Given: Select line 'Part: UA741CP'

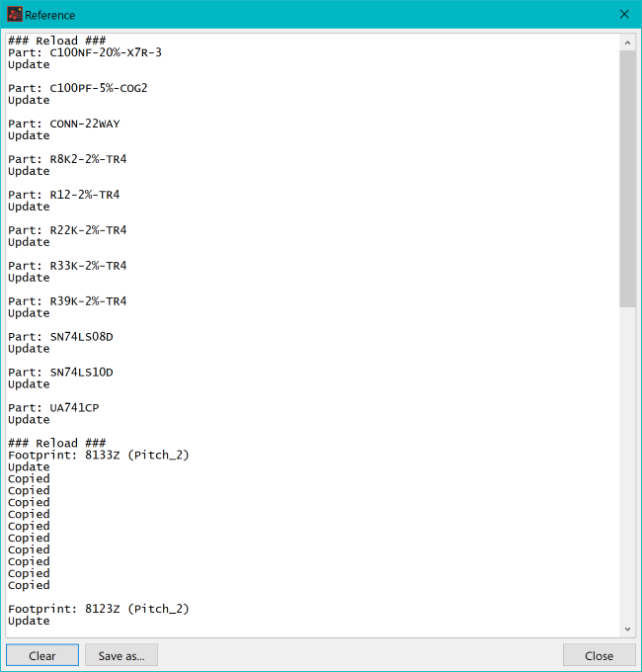Looking at the screenshot, I should 53,407.
